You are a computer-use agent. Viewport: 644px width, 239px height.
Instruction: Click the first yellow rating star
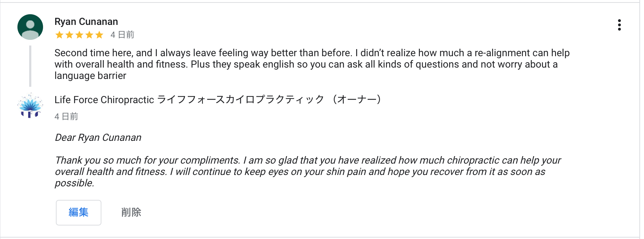[59, 35]
